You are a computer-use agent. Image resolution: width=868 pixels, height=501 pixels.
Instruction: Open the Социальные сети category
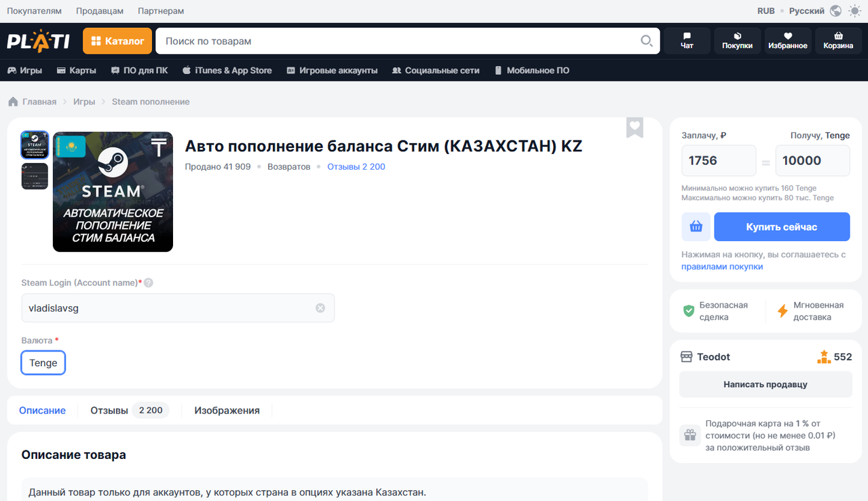coord(436,70)
